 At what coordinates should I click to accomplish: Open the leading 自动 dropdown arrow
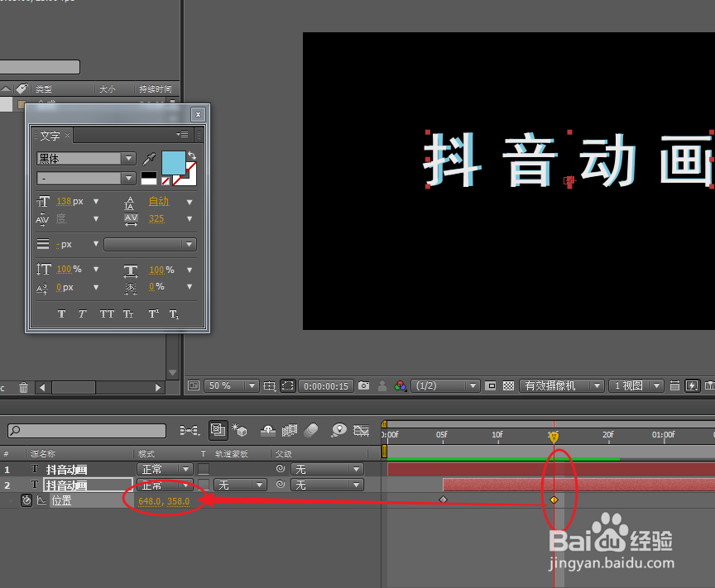190,202
